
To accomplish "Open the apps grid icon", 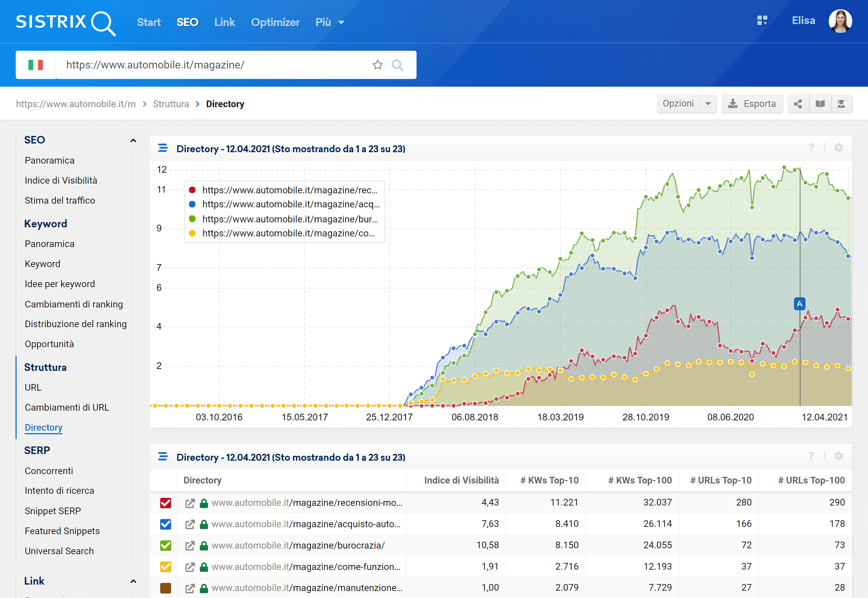I will click(x=762, y=20).
